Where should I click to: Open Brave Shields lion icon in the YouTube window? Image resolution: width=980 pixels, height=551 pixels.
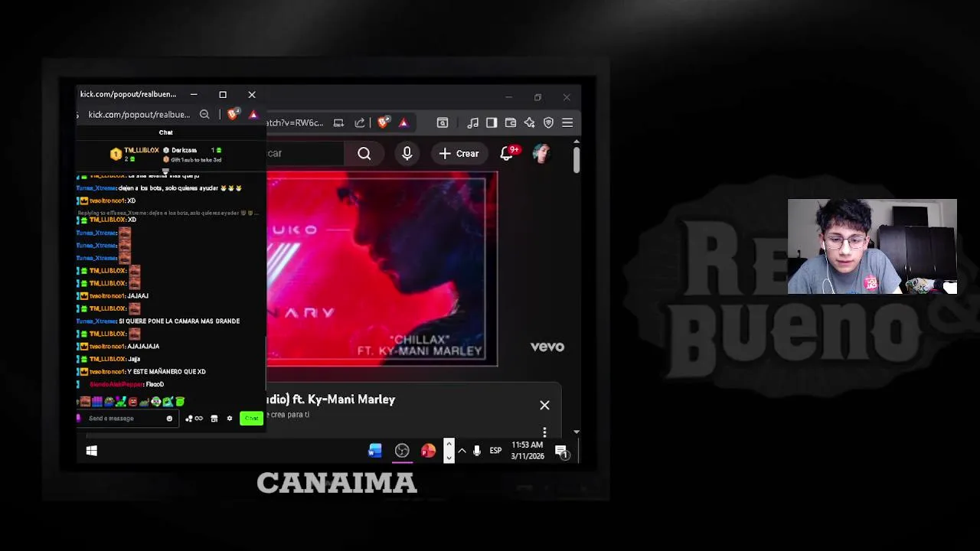click(383, 122)
